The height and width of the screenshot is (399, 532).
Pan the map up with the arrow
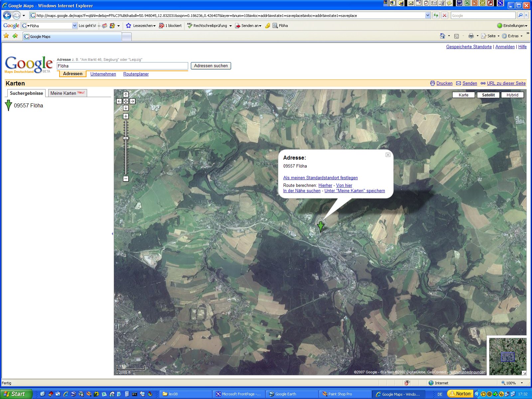(126, 95)
